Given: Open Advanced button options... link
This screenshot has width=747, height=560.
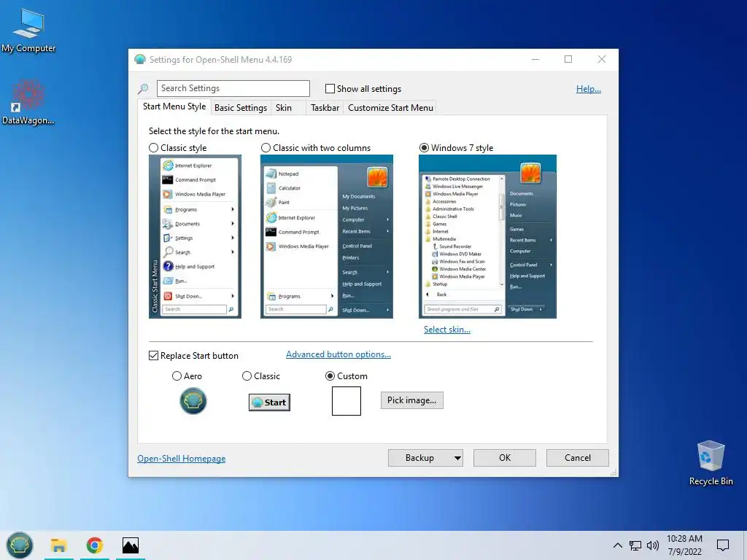Looking at the screenshot, I should (x=338, y=354).
